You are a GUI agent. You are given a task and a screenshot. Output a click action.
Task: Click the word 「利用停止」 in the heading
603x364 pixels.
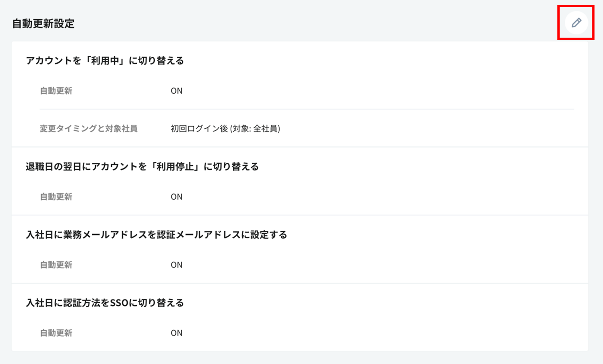pos(175,166)
